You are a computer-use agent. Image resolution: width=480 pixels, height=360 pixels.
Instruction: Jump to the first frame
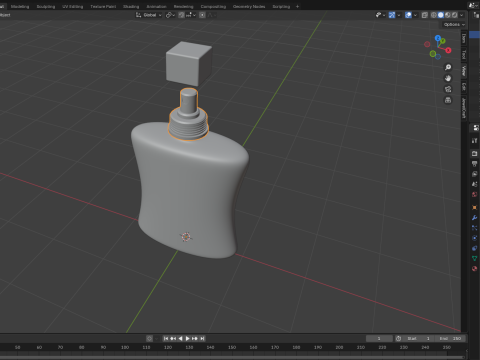coord(166,338)
